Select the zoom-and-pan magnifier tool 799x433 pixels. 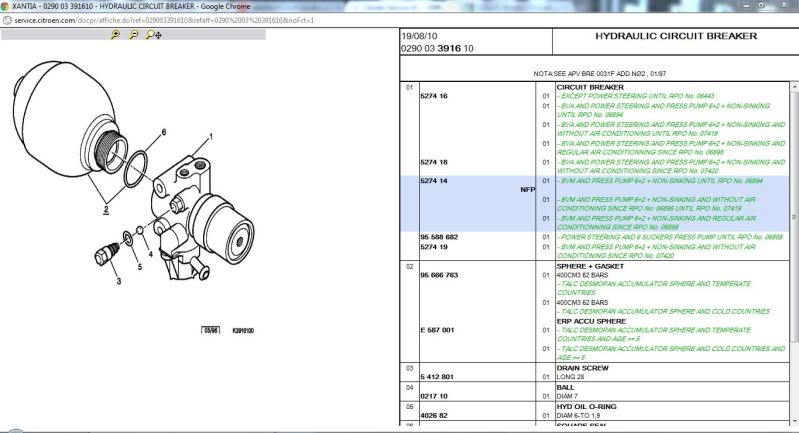pyautogui.click(x=153, y=35)
